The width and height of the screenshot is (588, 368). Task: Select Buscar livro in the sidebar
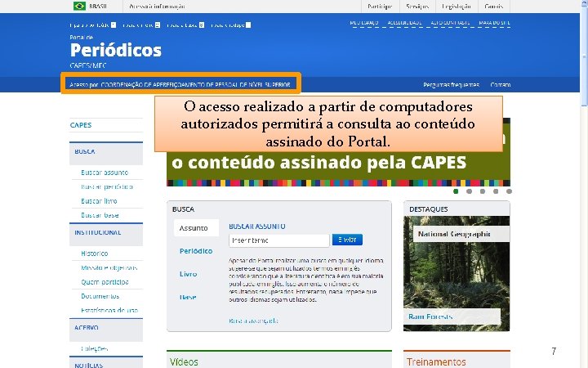99,201
